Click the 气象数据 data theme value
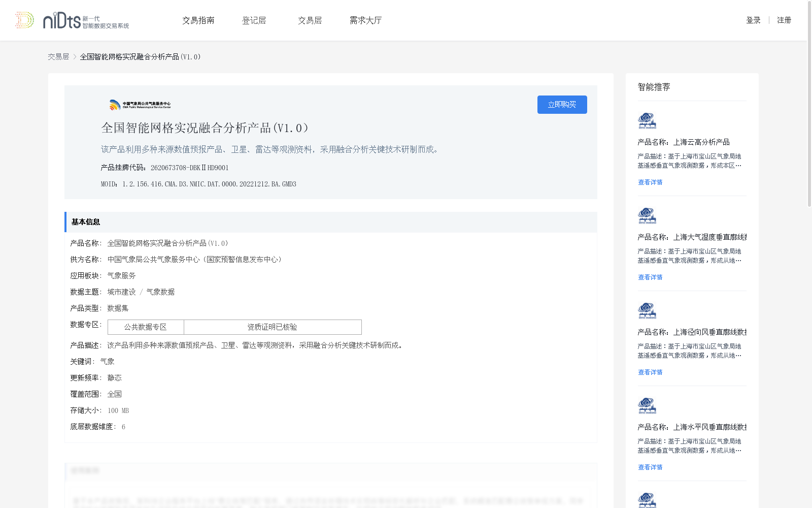 point(161,292)
